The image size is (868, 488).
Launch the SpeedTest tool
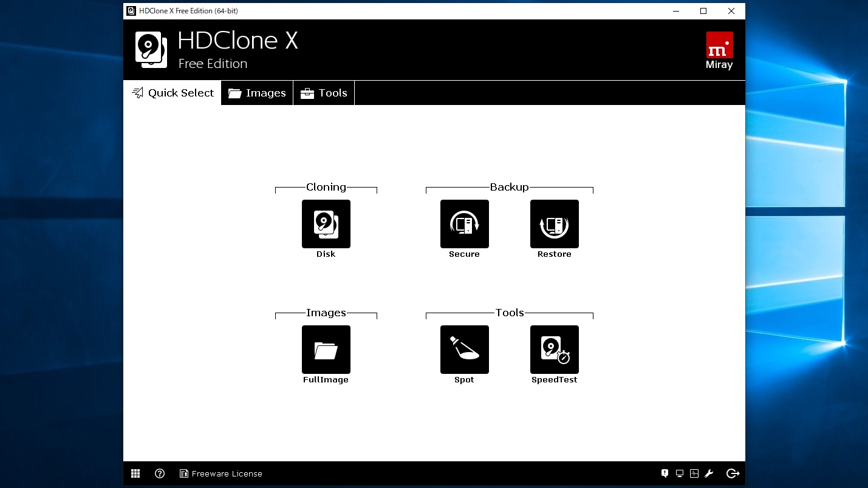(x=554, y=350)
